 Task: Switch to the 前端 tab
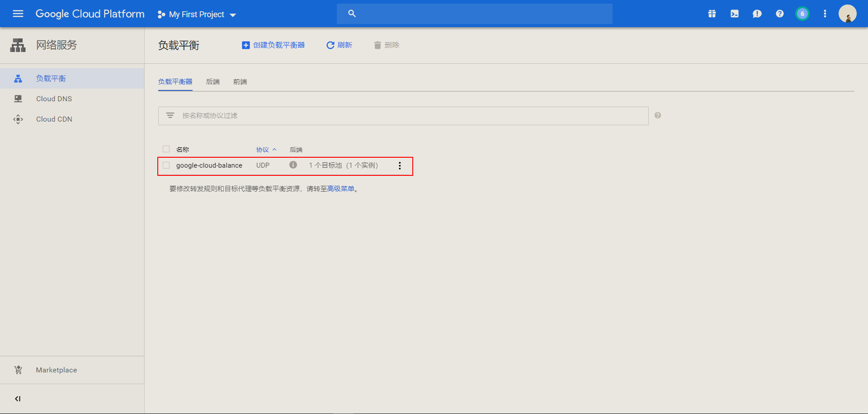coord(240,82)
